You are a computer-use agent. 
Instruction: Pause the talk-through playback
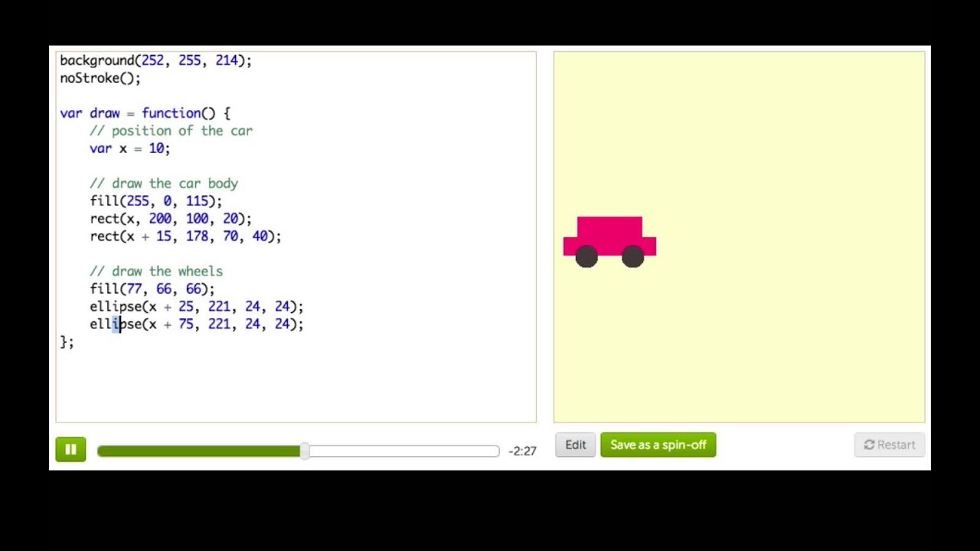pos(70,450)
